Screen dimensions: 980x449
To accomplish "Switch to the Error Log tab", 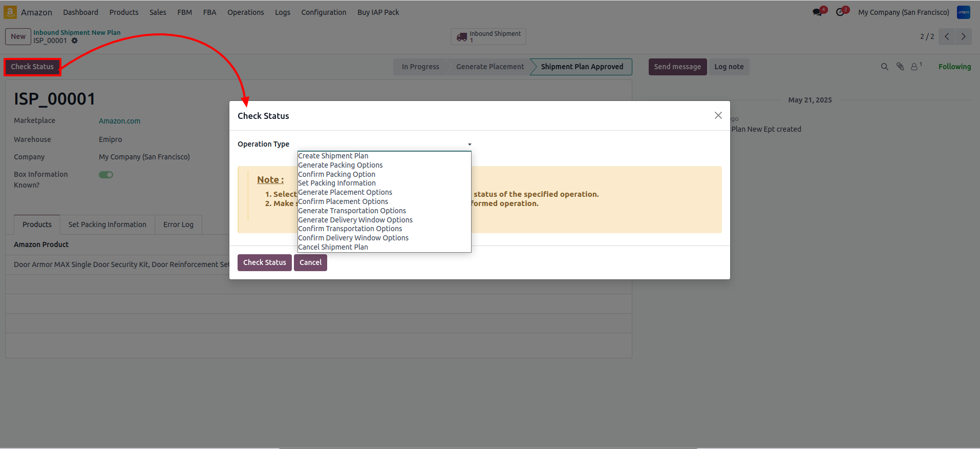I will click(178, 224).
